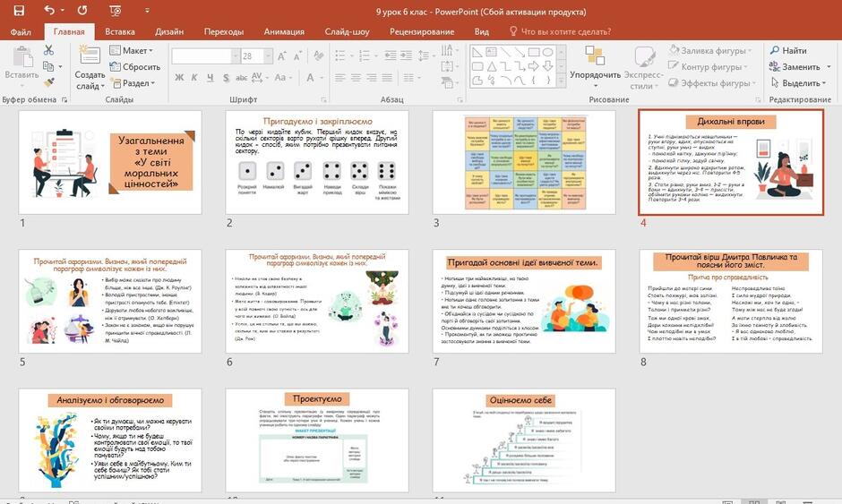Click the Redo arrow icon
The width and height of the screenshot is (842, 504).
click(82, 11)
